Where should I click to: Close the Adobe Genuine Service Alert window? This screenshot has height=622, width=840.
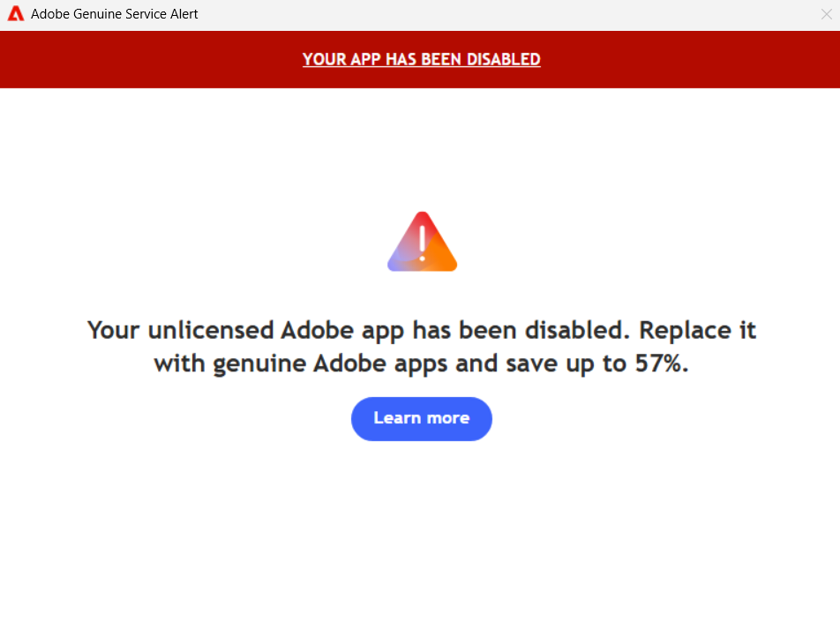point(826,14)
